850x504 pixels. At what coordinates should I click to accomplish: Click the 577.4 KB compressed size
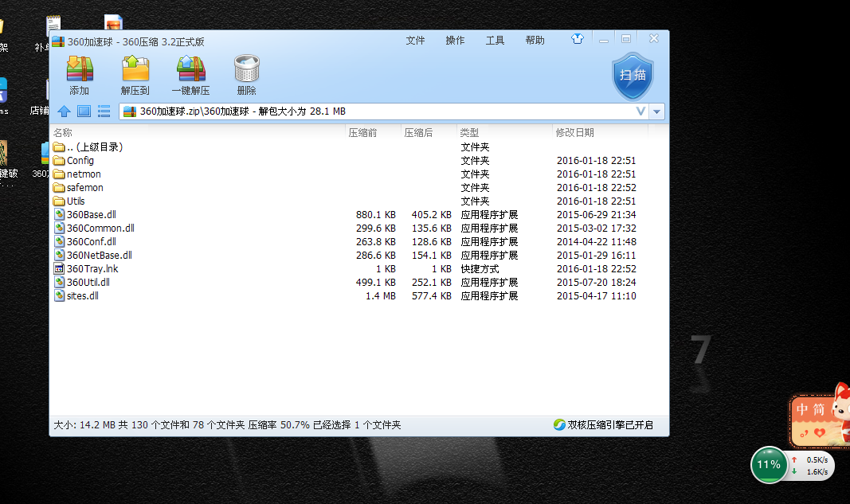coord(432,296)
